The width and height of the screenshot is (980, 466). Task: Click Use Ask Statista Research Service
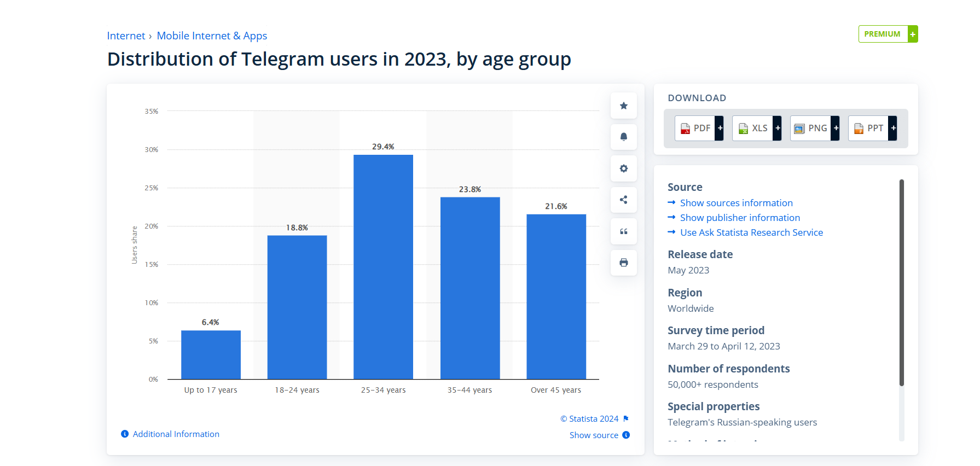[x=751, y=232]
